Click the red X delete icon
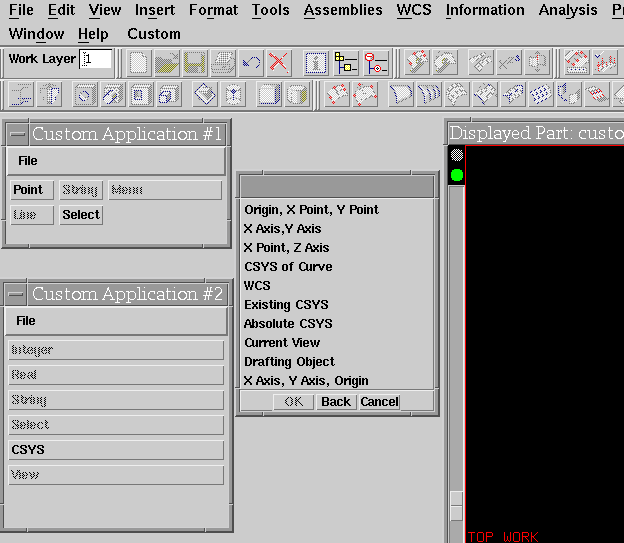624x543 pixels. pos(278,63)
